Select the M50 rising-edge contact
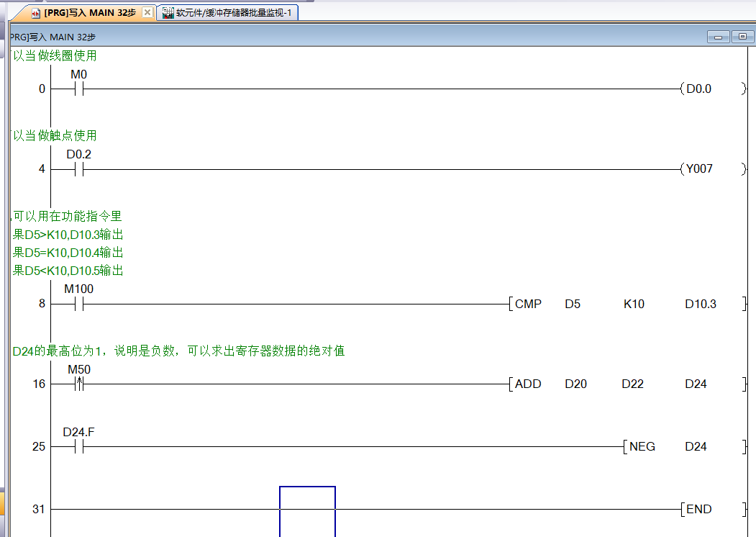The height and width of the screenshot is (537, 756). pos(79,384)
